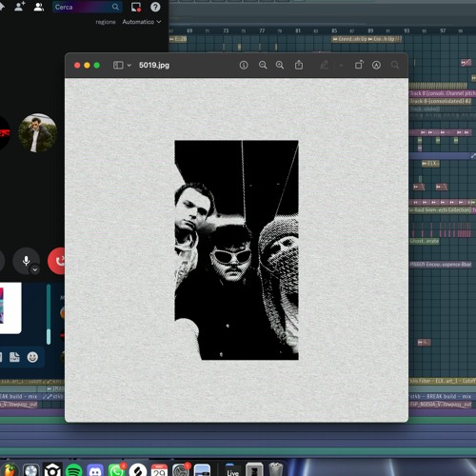The width and height of the screenshot is (476, 476).
Task: Select the Raid Siren effects Collection clip
Action: (440, 210)
